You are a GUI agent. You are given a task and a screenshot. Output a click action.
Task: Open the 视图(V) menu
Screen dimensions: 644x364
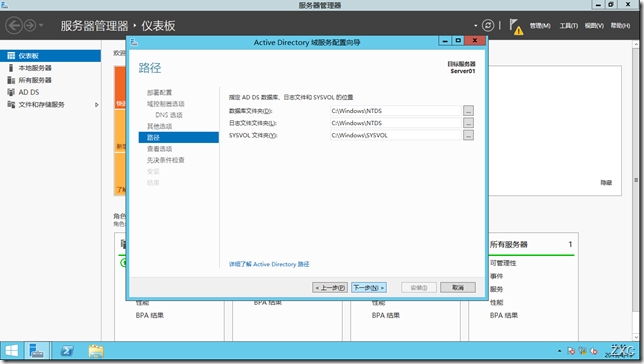[x=594, y=25]
